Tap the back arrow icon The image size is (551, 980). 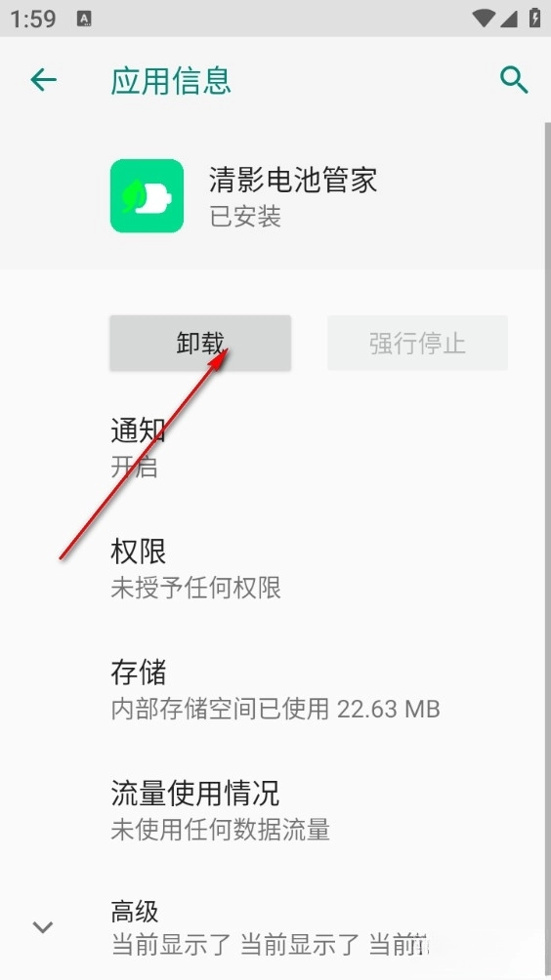coord(43,80)
